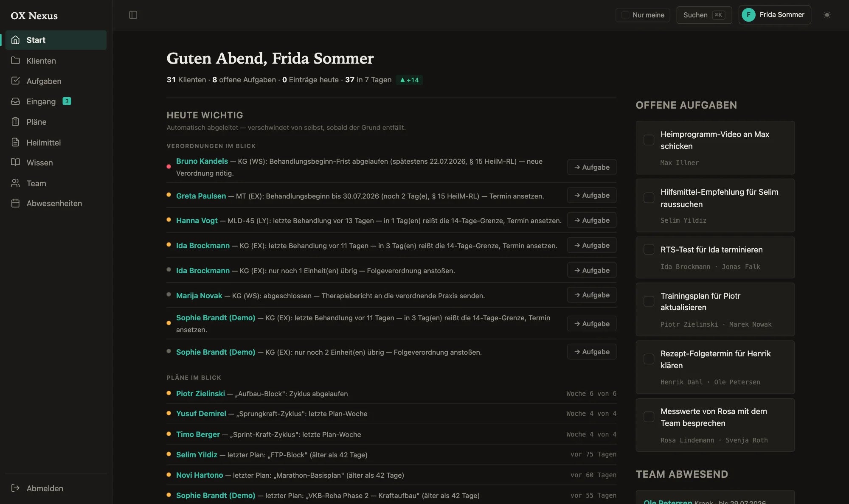Click the green +14 trend badge
Image resolution: width=849 pixels, height=504 pixels.
click(409, 80)
